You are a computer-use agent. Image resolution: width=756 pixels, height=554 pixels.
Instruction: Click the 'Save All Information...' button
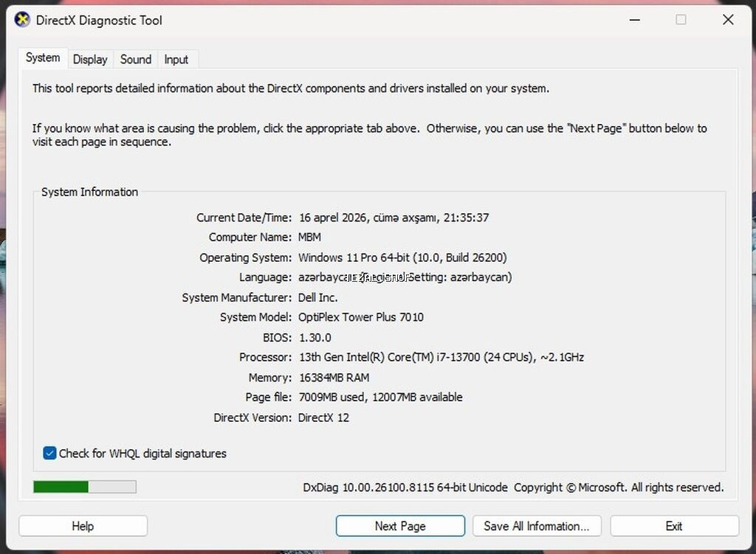coord(537,525)
